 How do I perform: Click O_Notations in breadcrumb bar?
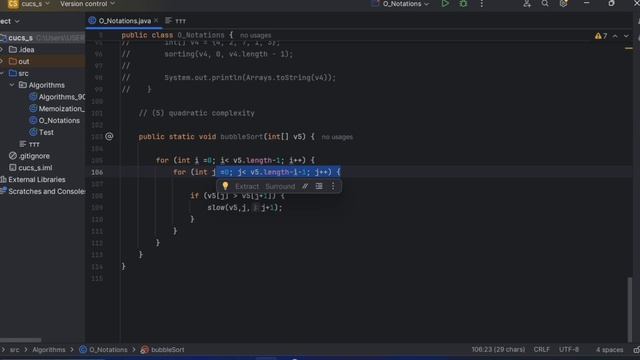tap(104, 350)
